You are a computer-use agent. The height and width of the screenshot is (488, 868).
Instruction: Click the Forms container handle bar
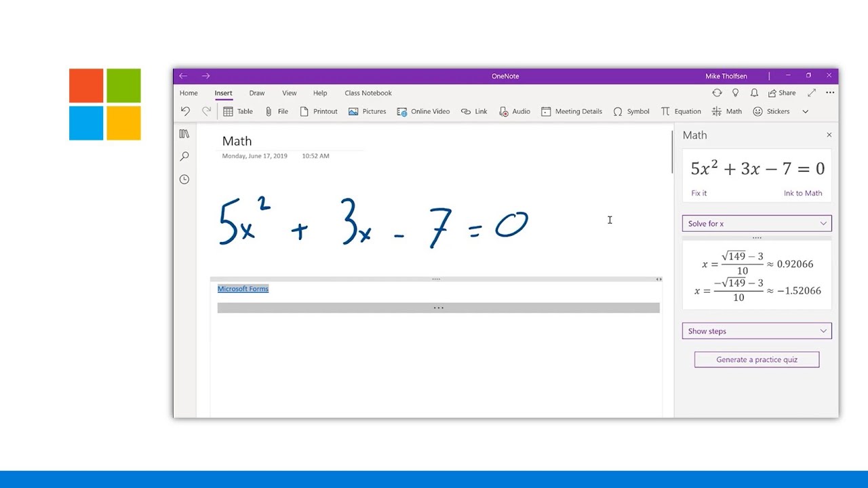point(436,279)
